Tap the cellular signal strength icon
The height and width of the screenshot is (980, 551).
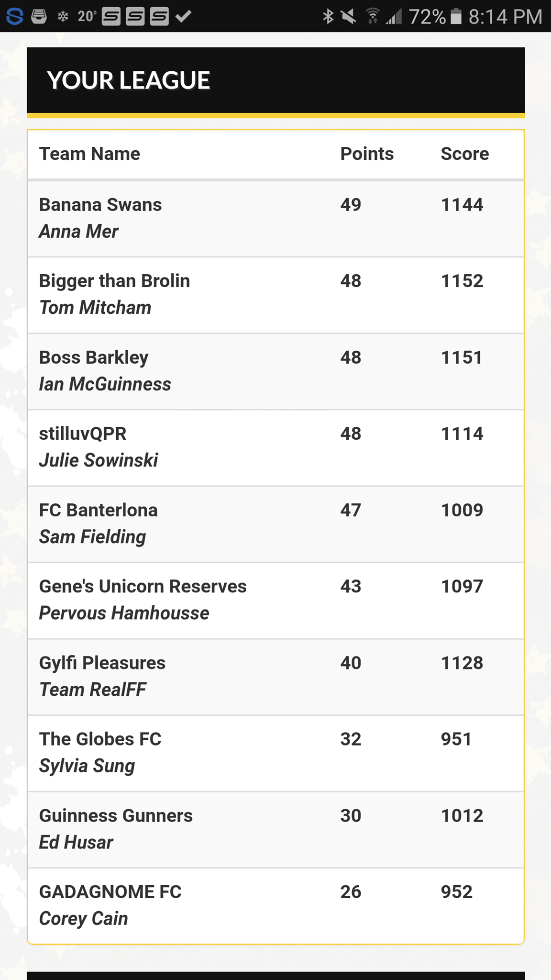(394, 17)
